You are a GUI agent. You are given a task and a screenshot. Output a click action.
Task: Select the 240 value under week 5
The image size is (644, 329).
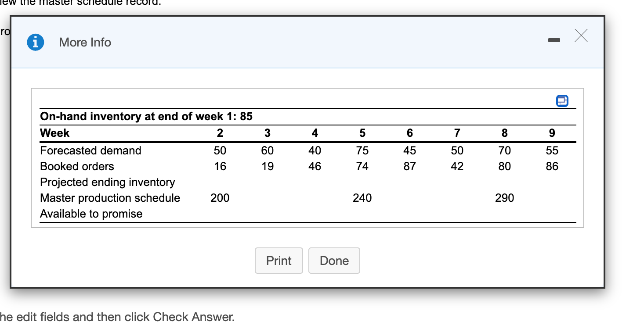[x=362, y=198]
